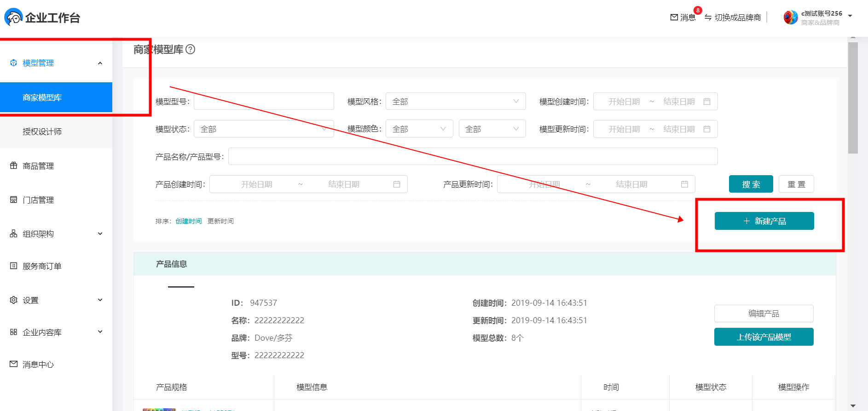This screenshot has width=868, height=411.
Task: Open the account dropdown arrow at top right
Action: 850,16
